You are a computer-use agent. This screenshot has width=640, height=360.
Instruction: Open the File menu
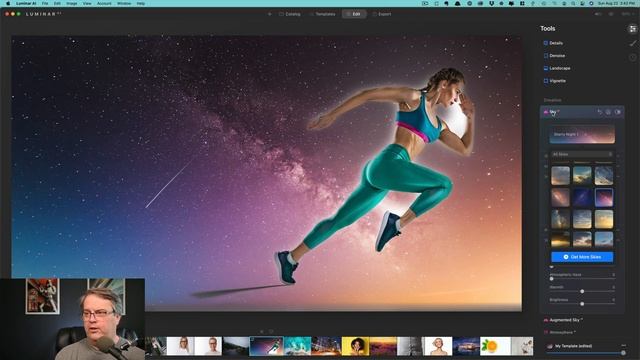(45, 3)
